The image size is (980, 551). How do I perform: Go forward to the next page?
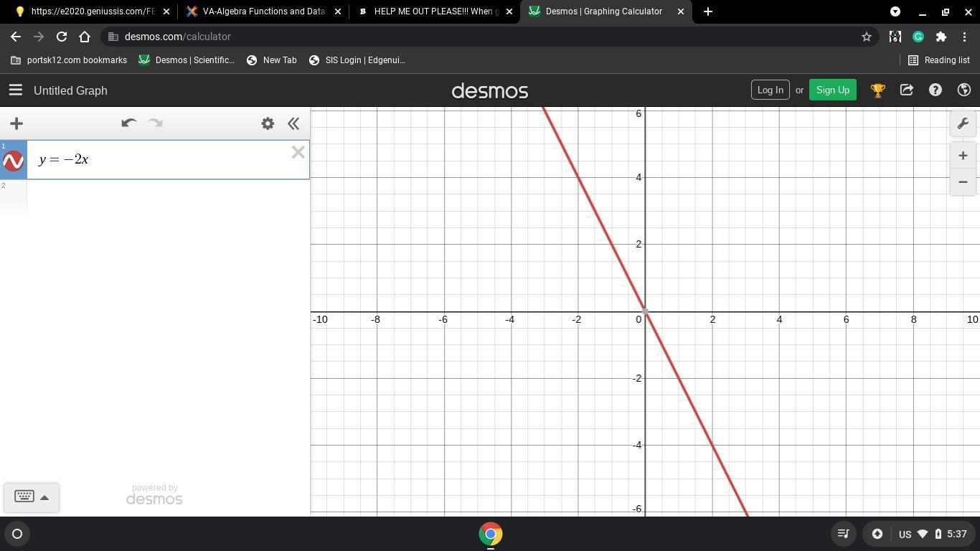[39, 37]
